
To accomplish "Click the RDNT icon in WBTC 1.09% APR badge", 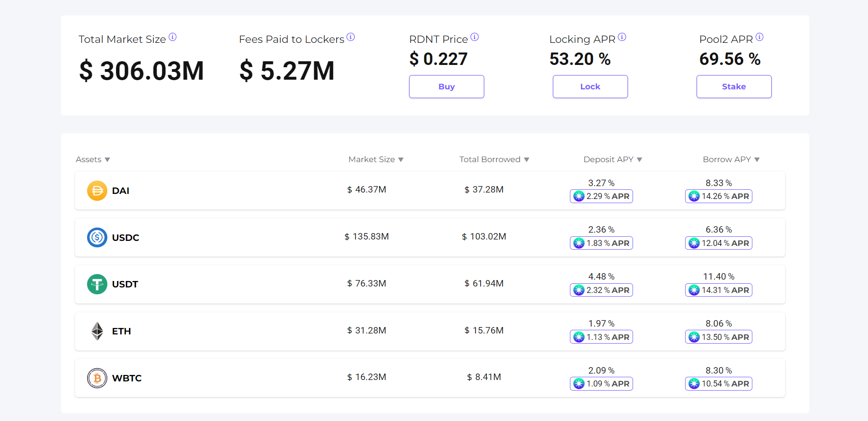I will [x=579, y=384].
